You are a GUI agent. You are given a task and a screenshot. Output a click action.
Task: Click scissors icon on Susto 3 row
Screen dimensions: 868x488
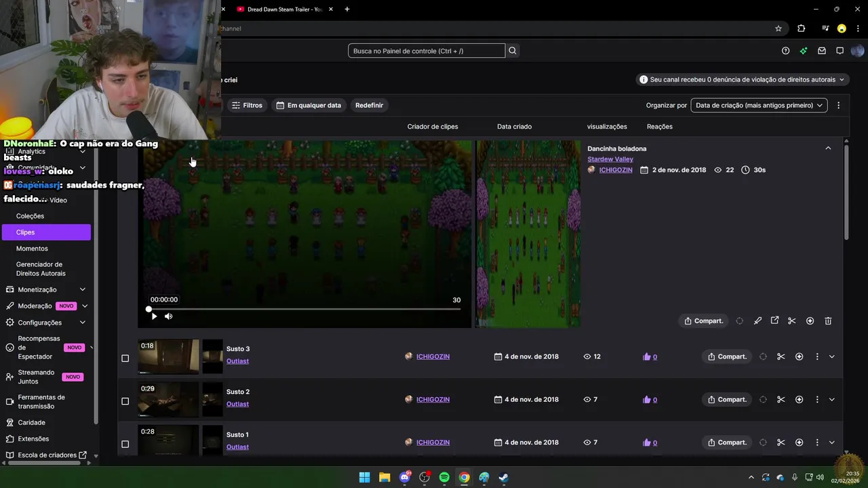pyautogui.click(x=781, y=357)
